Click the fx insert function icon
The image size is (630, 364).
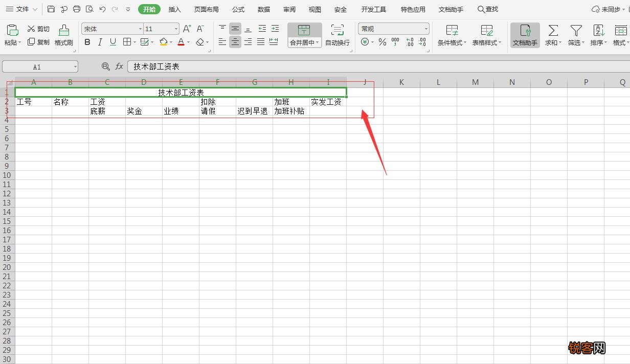click(x=119, y=66)
